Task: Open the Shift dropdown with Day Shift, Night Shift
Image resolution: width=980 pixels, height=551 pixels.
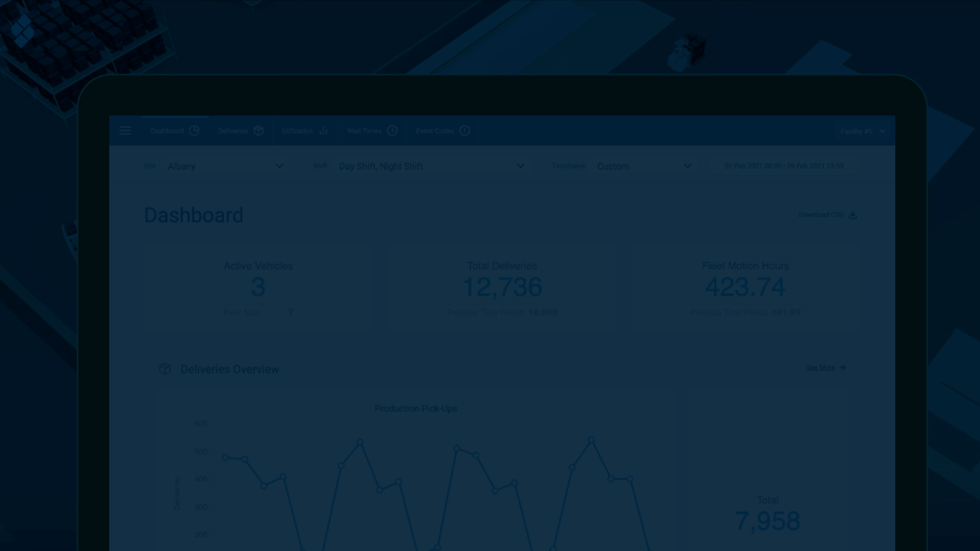Action: pyautogui.click(x=432, y=166)
